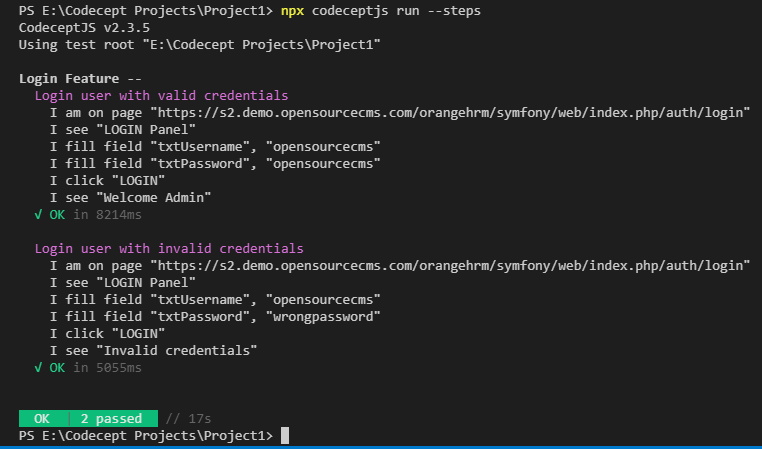Click the "OK in 8214ms" result line
Viewport: 762px width, 449px height.
[88, 215]
